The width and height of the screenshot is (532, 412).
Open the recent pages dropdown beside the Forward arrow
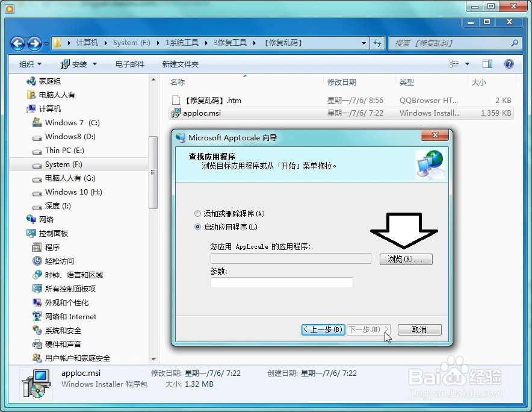tap(46, 43)
